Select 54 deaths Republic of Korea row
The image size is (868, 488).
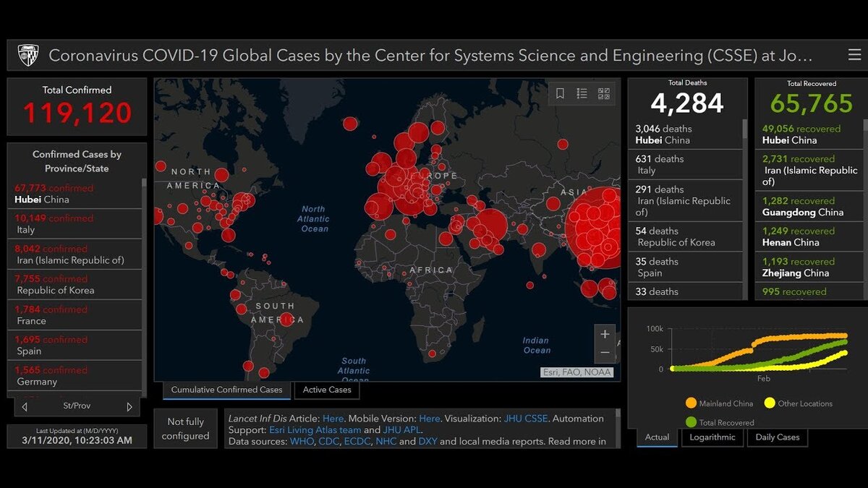point(685,237)
